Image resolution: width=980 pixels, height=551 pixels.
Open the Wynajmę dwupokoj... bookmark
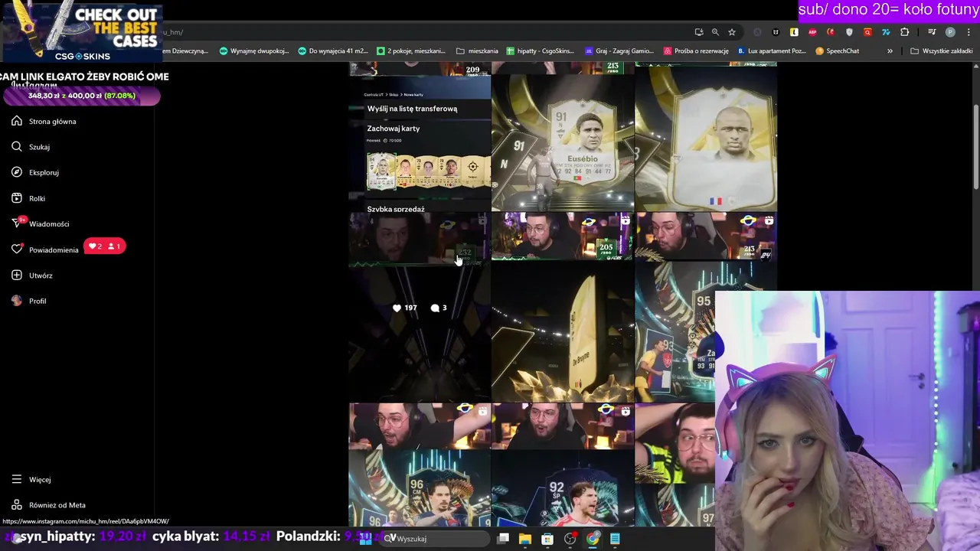click(254, 51)
